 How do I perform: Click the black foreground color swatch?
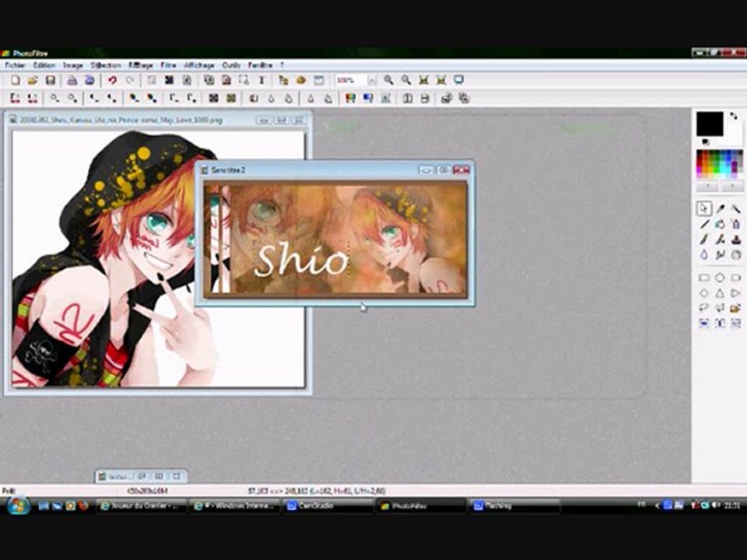tap(710, 124)
